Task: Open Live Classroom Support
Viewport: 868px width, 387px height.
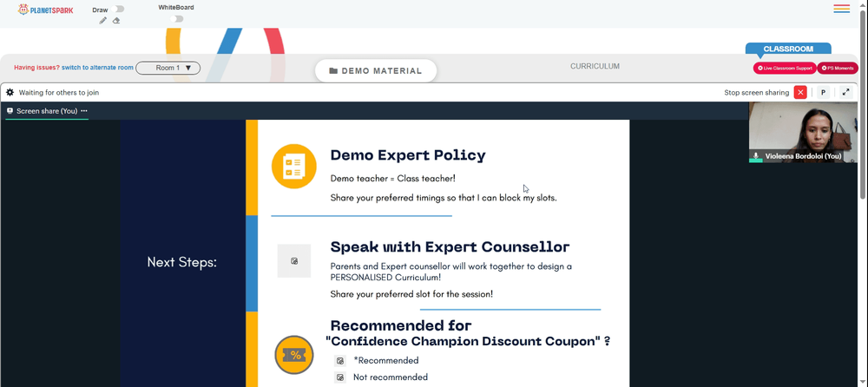Action: (x=785, y=68)
